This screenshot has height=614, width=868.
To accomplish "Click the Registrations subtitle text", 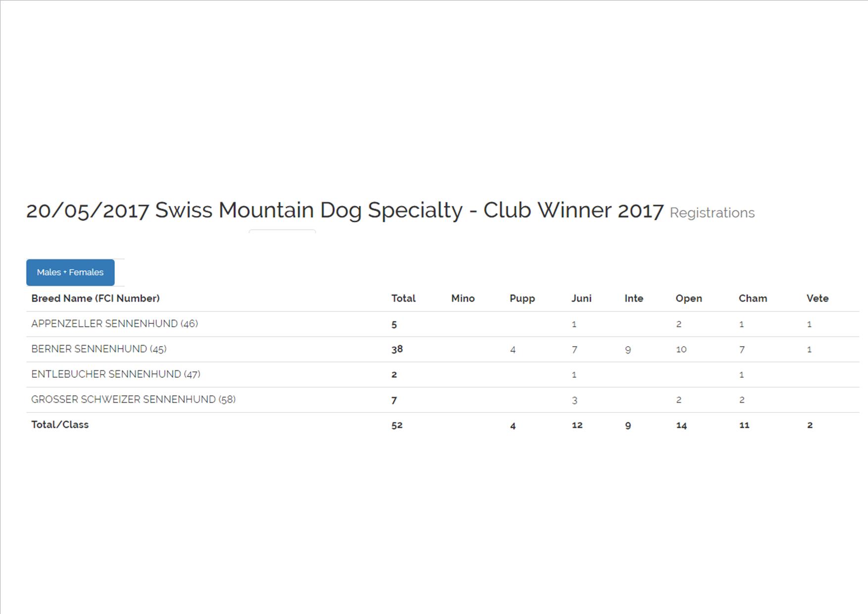I will click(712, 213).
